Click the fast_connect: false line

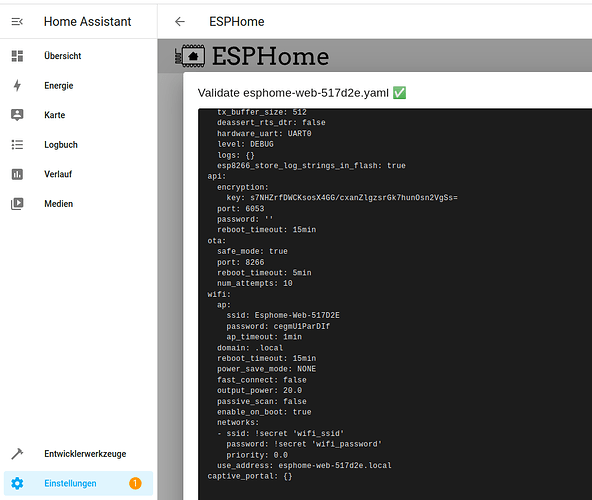(262, 380)
